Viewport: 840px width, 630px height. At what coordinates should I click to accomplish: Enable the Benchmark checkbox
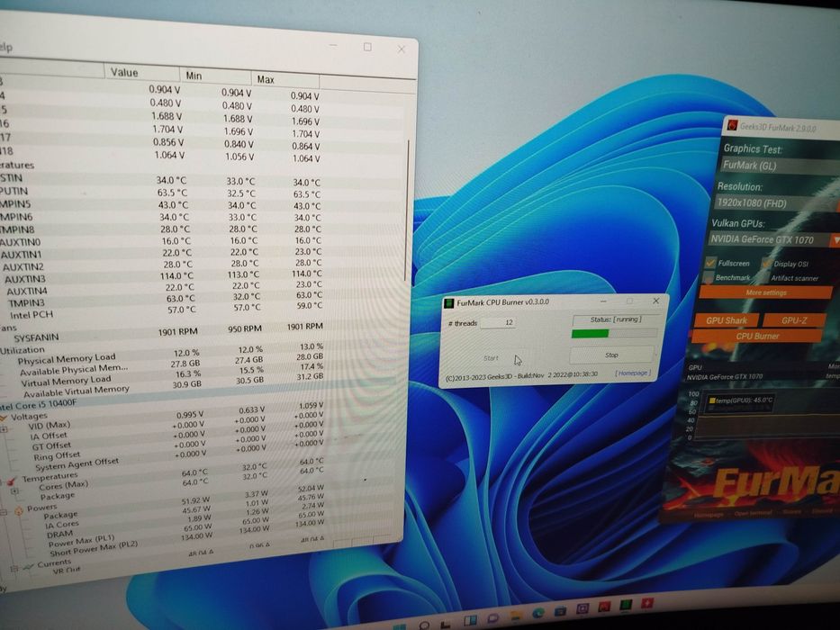pyautogui.click(x=709, y=277)
